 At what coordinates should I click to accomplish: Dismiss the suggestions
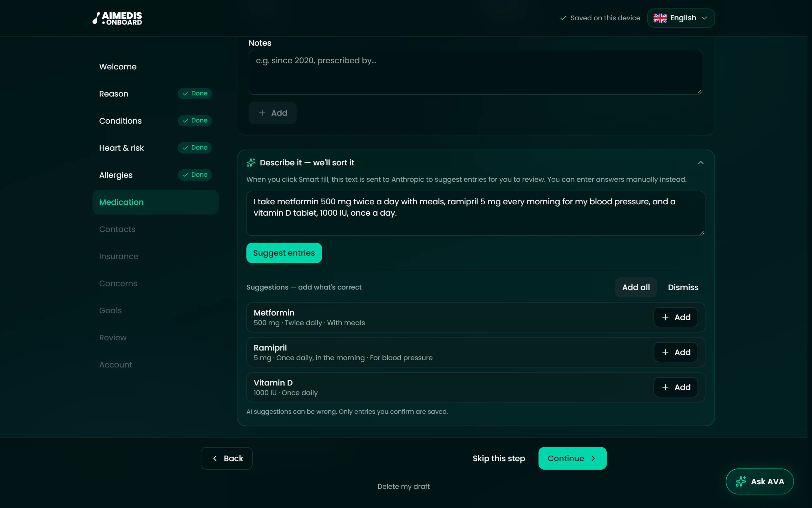(x=683, y=287)
